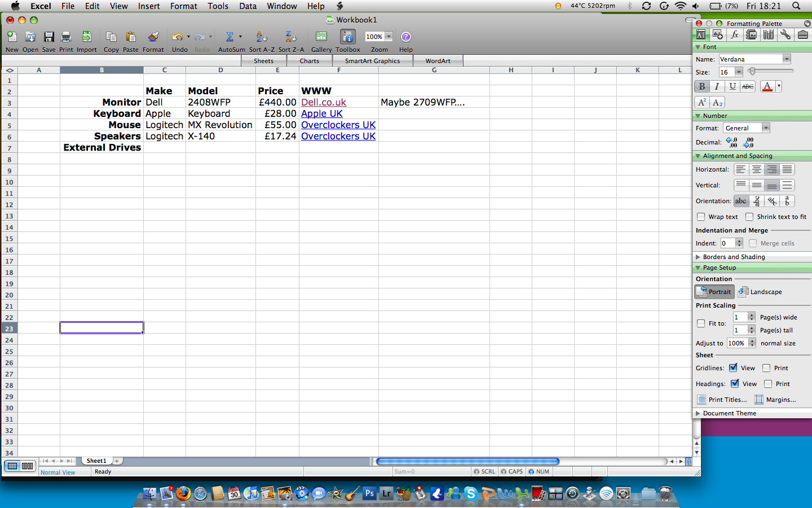Screen dimensions: 812x508
Task: Toggle Underline in Formatting Palette
Action: [x=732, y=86]
